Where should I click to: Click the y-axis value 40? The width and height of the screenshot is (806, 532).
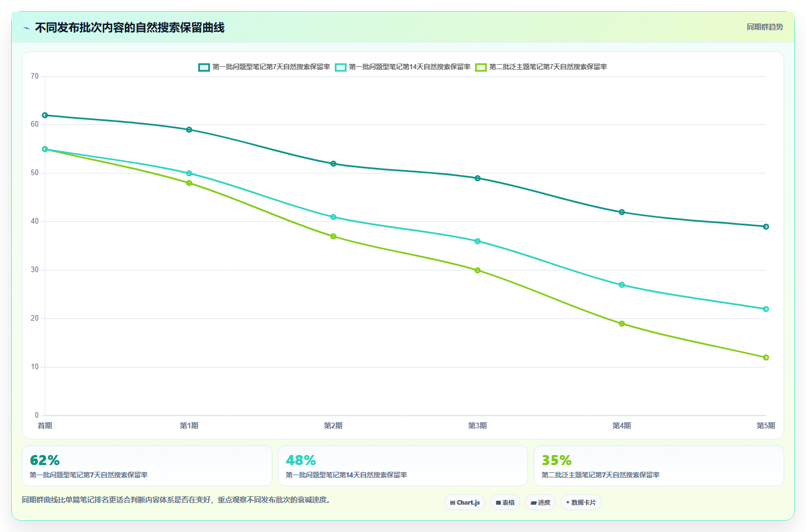click(x=35, y=221)
